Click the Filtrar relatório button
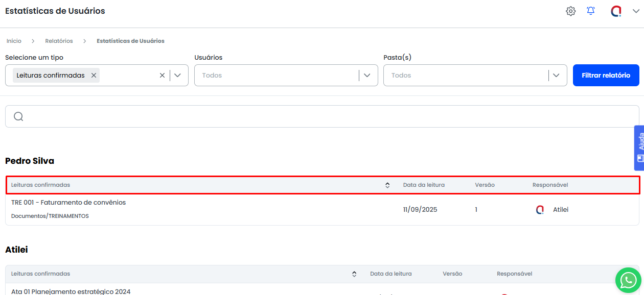The image size is (644, 295). tap(606, 75)
